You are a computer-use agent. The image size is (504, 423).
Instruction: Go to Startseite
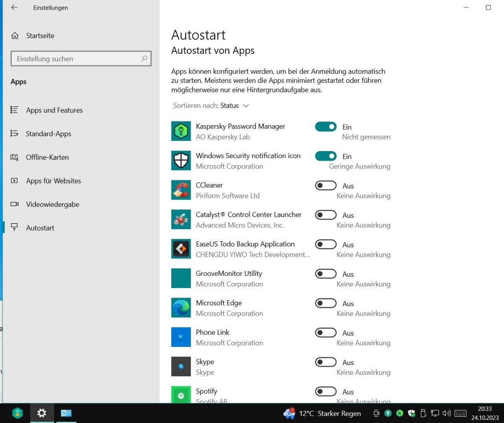tap(40, 36)
